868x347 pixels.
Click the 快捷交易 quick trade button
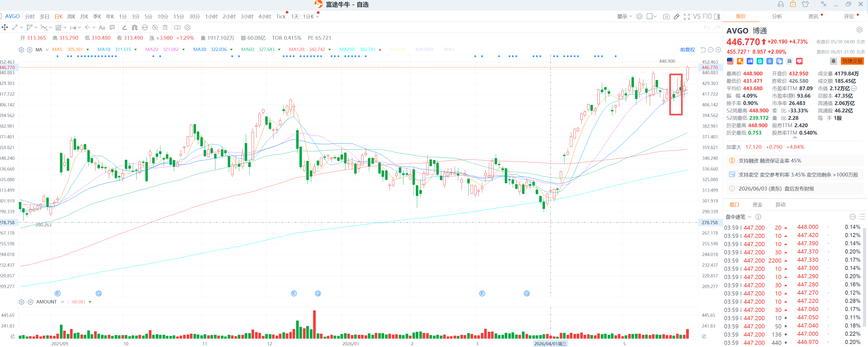(x=852, y=61)
